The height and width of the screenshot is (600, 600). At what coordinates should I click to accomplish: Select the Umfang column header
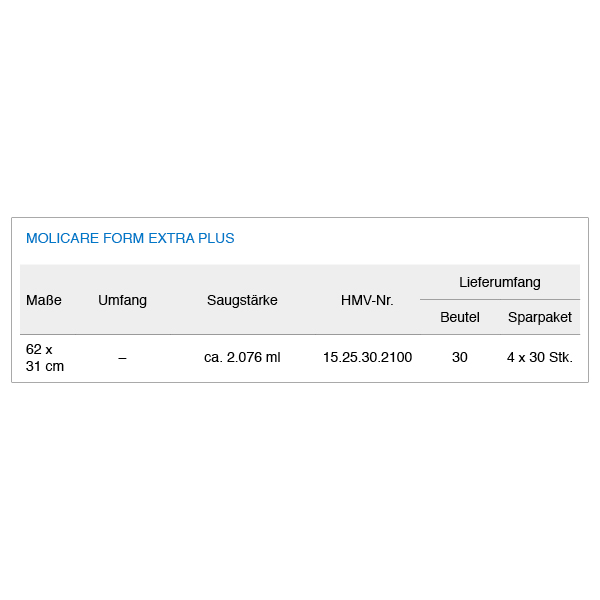tap(122, 300)
